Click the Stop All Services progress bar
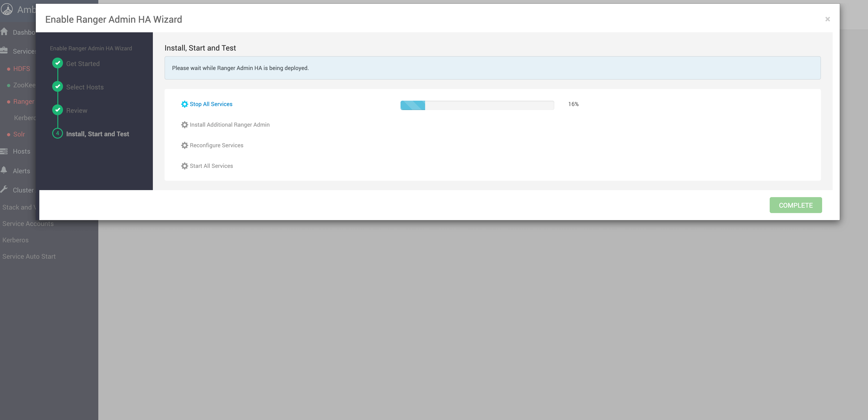Viewport: 868px width, 420px height. pos(477,105)
